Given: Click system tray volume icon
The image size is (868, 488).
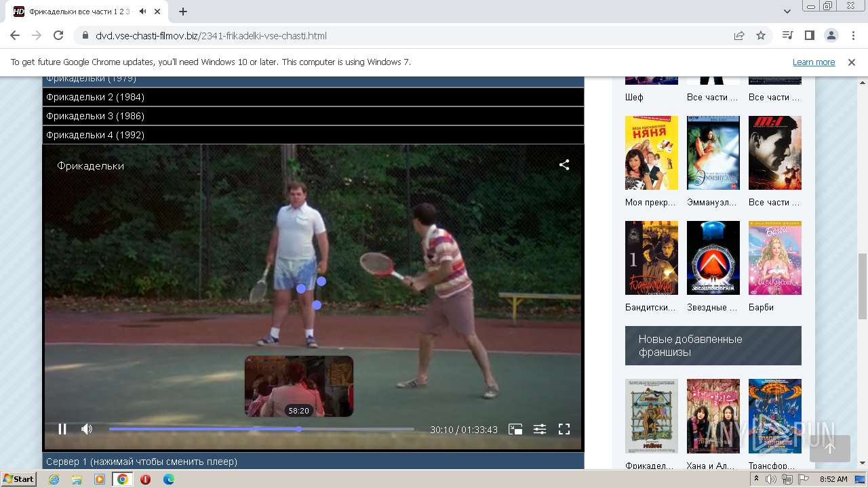Looking at the screenshot, I should click(x=771, y=479).
